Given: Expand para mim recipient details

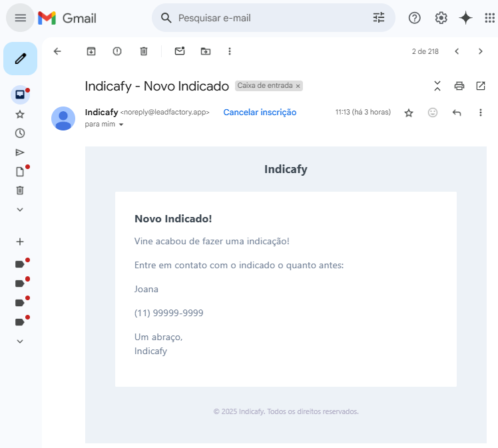Looking at the screenshot, I should [121, 124].
